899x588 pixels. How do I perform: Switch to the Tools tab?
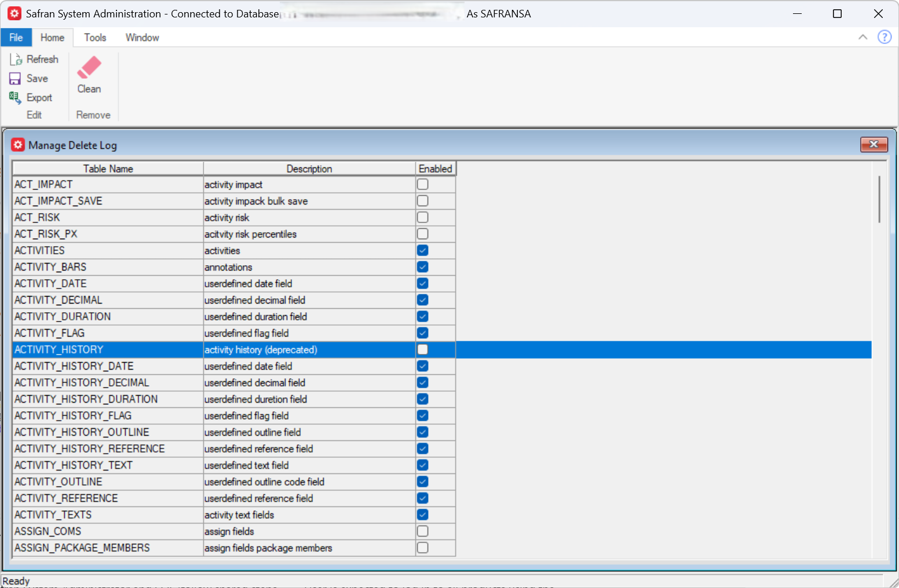(x=94, y=37)
